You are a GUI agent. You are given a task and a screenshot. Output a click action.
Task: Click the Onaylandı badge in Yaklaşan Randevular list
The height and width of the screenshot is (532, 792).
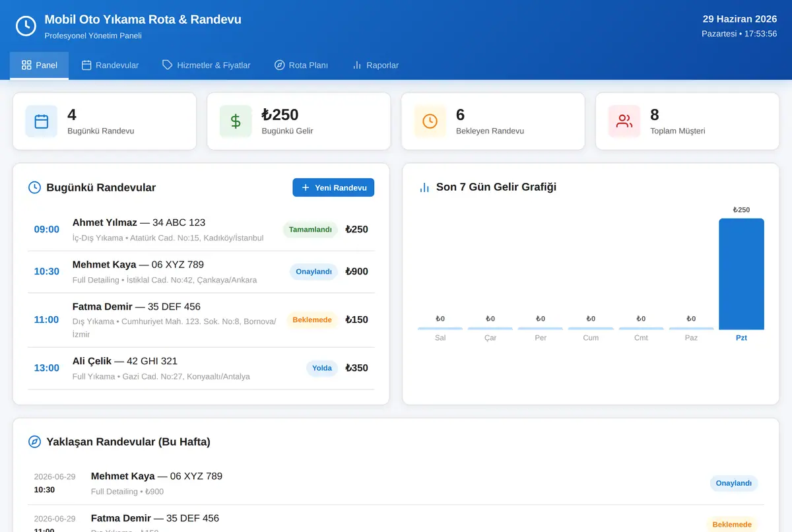click(x=734, y=483)
